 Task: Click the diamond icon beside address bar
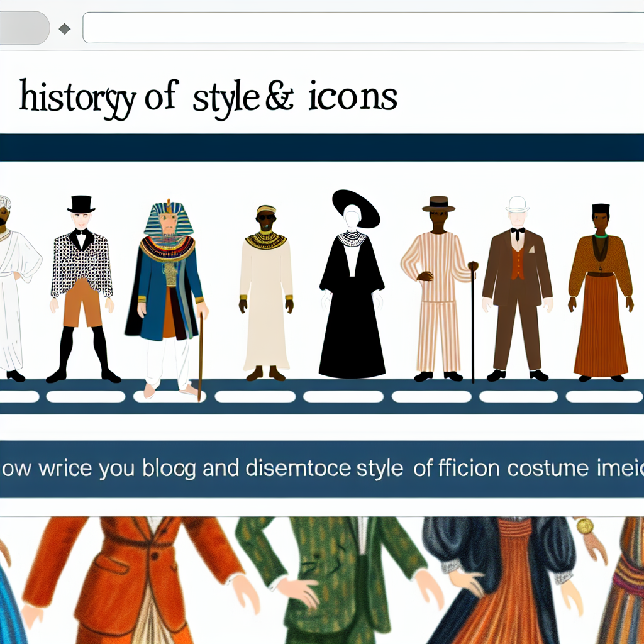point(65,29)
